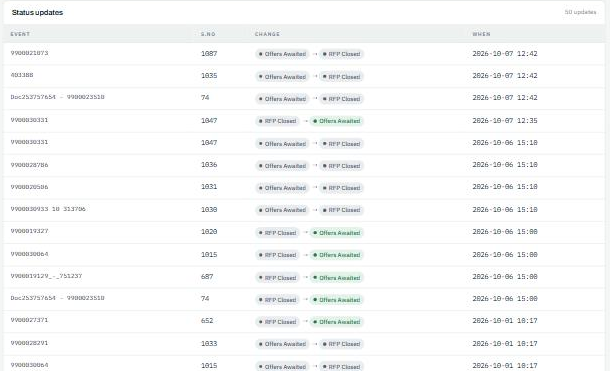Click S.No 74 in the 12:42 Doc253757654 row

(x=205, y=98)
